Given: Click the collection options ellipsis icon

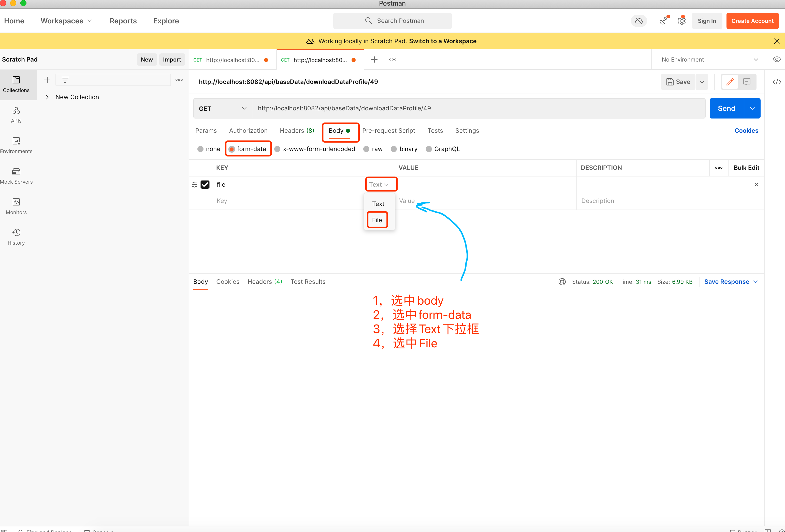Looking at the screenshot, I should click(179, 80).
